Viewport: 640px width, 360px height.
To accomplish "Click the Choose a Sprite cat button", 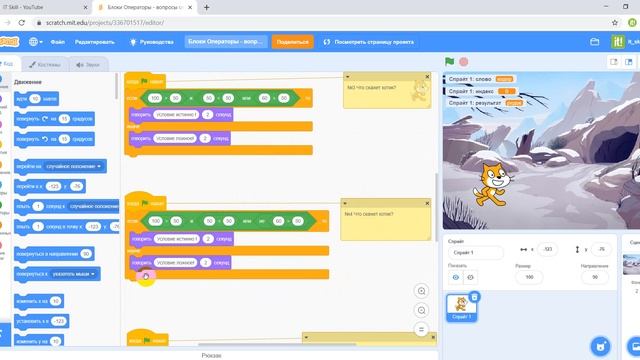I will pyautogui.click(x=600, y=347).
